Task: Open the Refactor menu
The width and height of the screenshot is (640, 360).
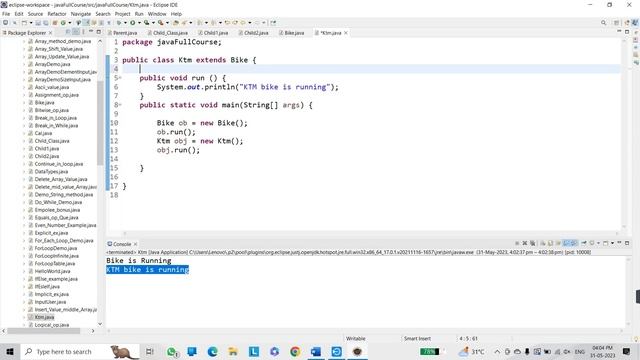Action: 57,14
